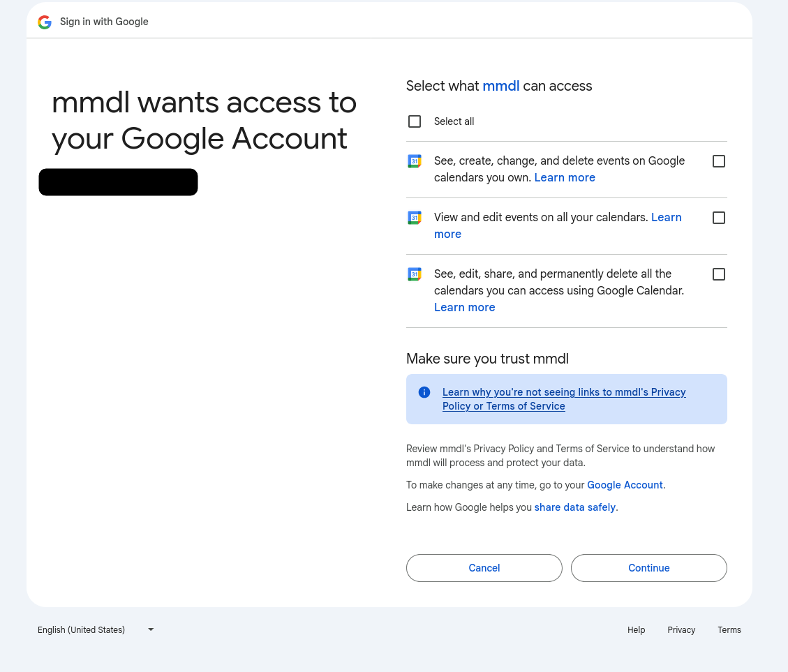This screenshot has height=672, width=788.
Task: Open the missing Privacy Policy explanation link
Action: (564, 399)
